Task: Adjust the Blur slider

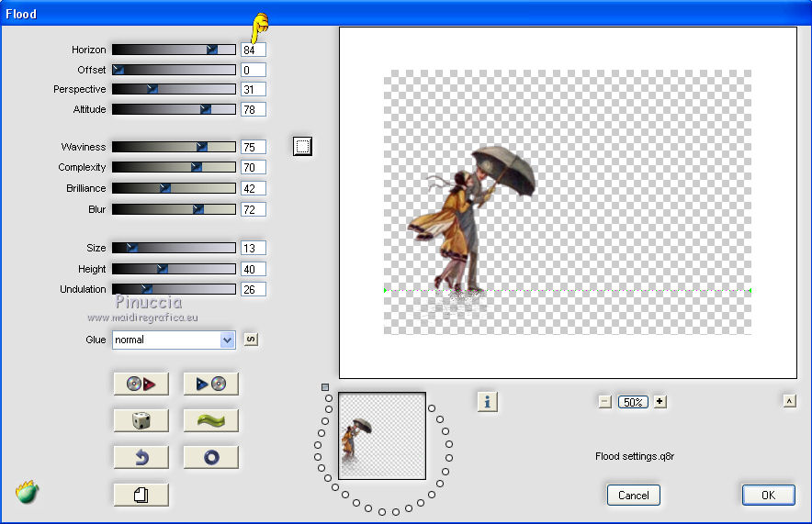Action: pyautogui.click(x=174, y=209)
